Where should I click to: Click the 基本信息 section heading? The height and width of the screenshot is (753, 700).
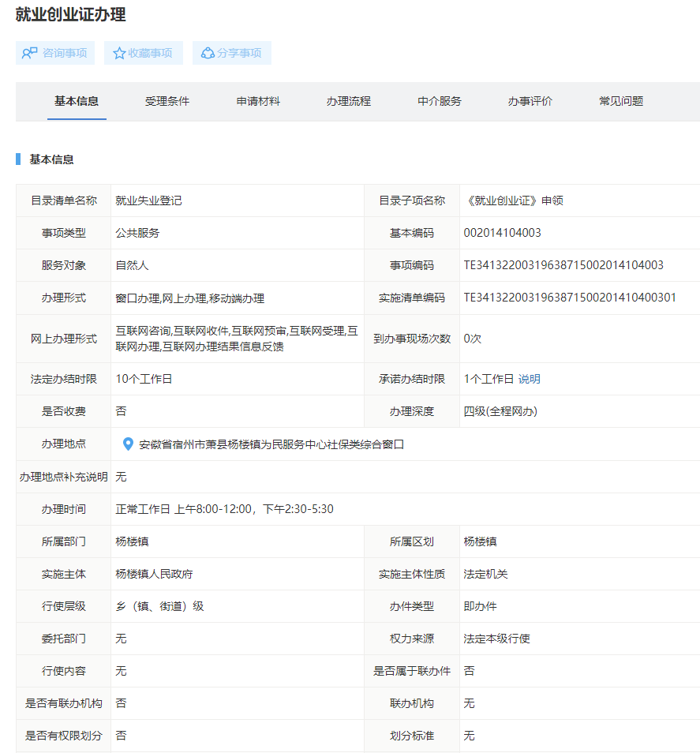[51, 159]
